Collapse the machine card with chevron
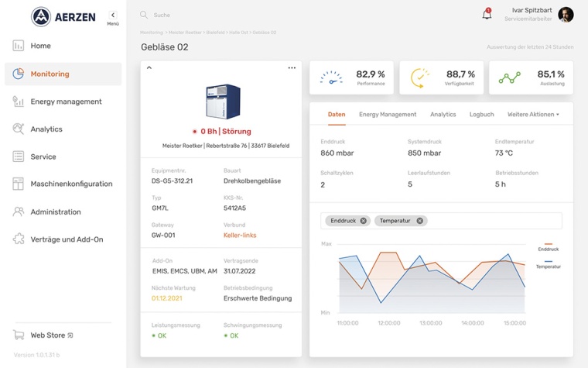Viewport: 588px width, 368px height. (x=149, y=68)
